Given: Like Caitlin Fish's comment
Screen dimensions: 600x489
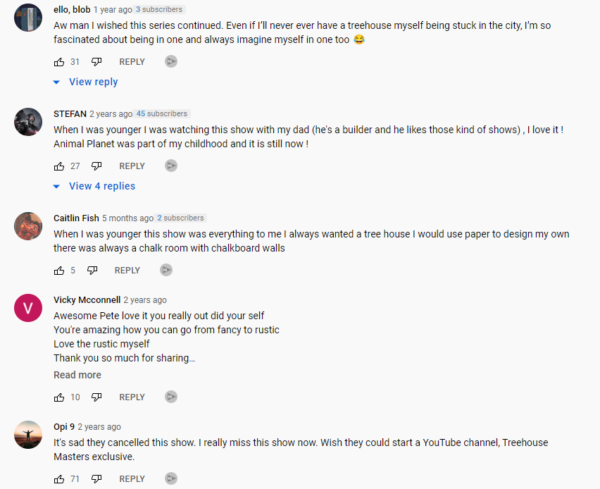Looking at the screenshot, I should click(59, 270).
